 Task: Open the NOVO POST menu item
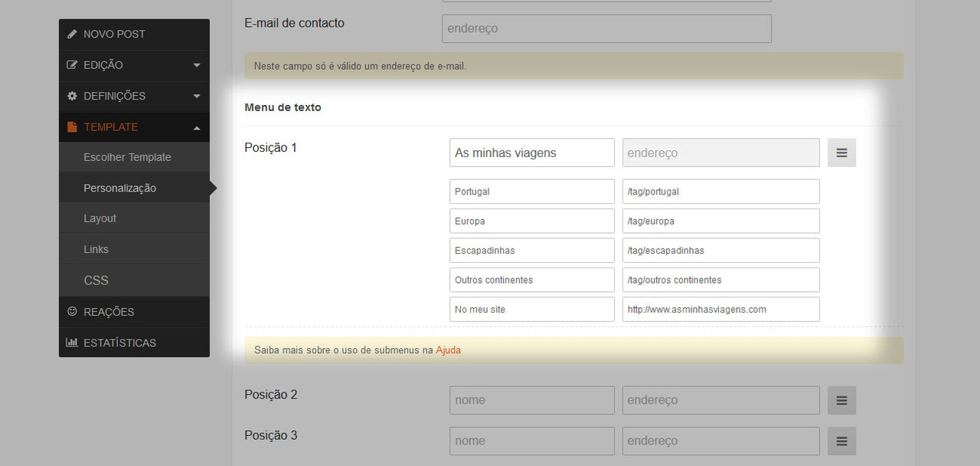click(134, 34)
